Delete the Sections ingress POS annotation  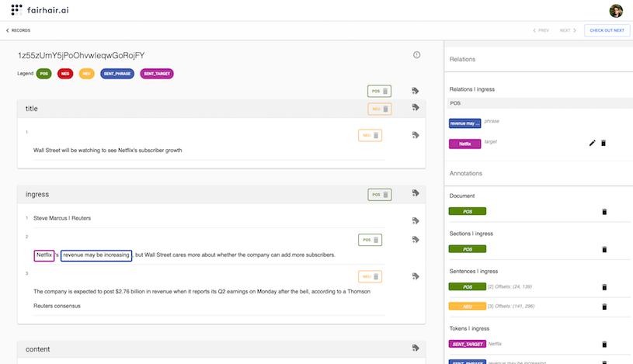604,249
